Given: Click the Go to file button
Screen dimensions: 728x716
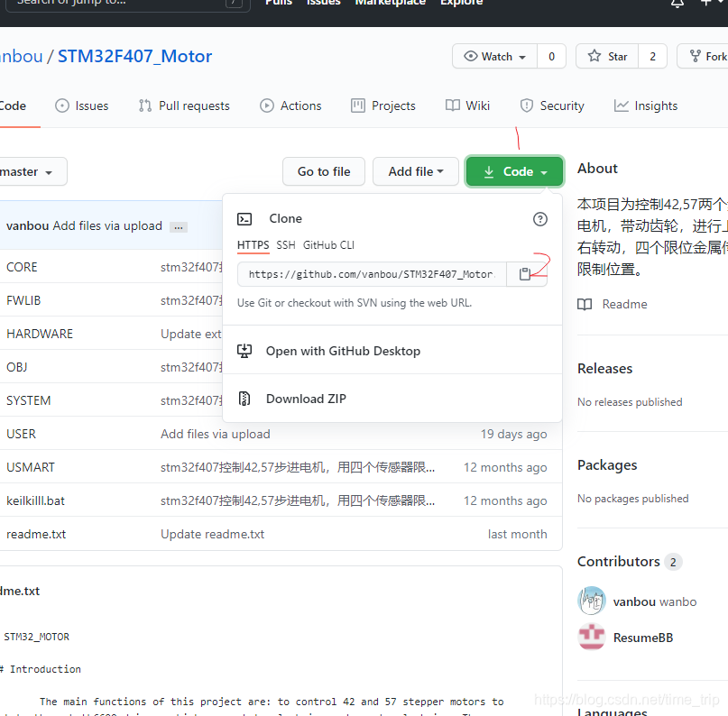Looking at the screenshot, I should 324,171.
